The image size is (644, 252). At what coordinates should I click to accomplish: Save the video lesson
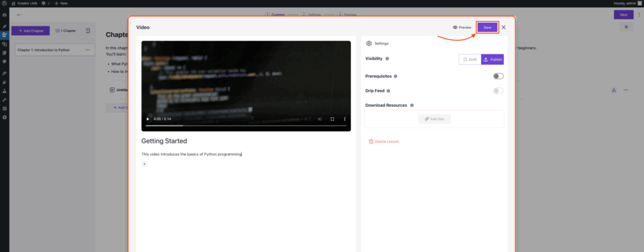(487, 27)
